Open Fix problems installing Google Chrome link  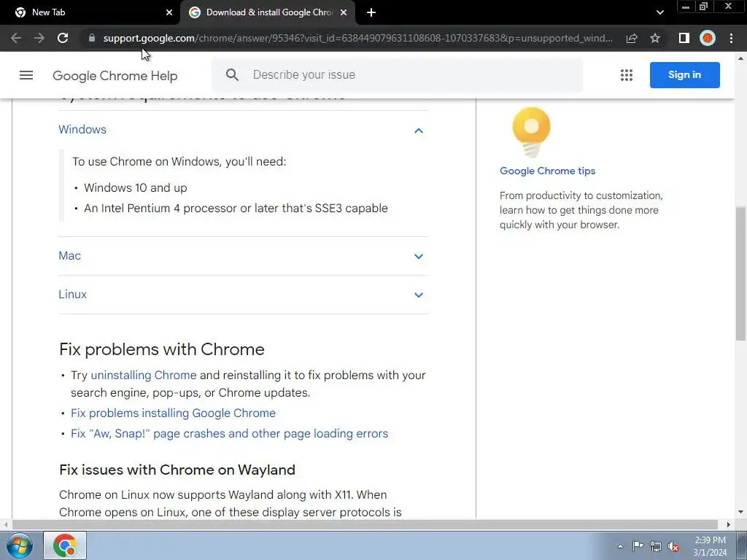pos(173,413)
